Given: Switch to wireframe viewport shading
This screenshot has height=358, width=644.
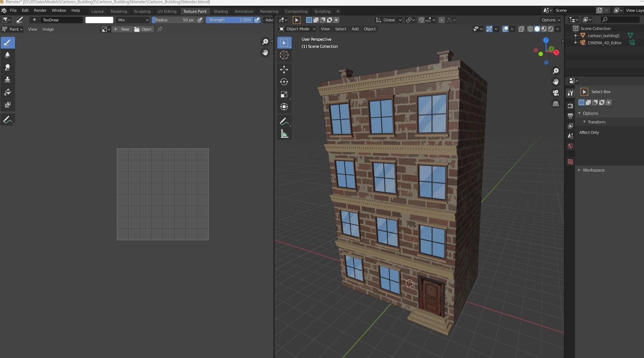Looking at the screenshot, I should (x=530, y=29).
